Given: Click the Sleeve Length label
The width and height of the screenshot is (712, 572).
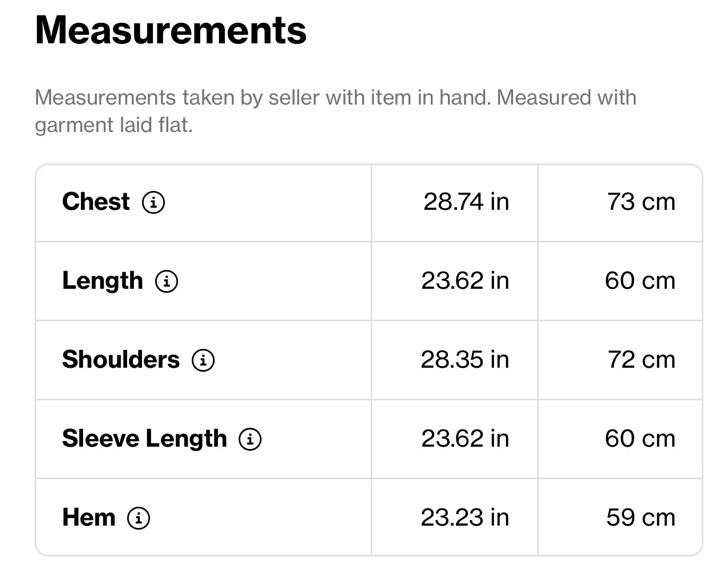Looking at the screenshot, I should click(144, 439).
